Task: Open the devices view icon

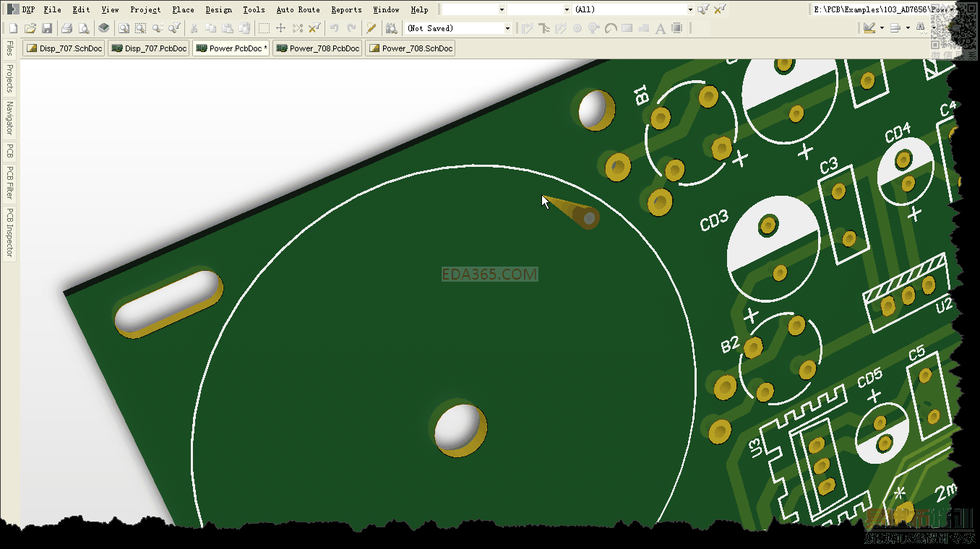Action: click(x=104, y=28)
